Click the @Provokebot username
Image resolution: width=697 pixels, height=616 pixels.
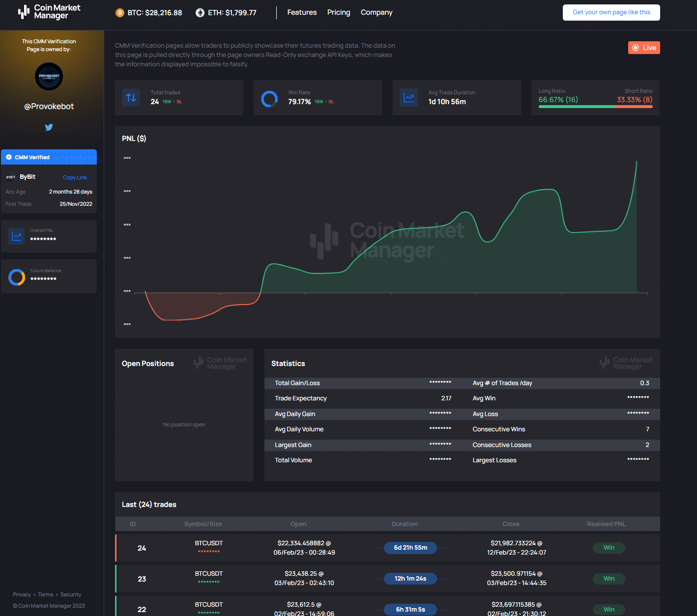pyautogui.click(x=49, y=107)
